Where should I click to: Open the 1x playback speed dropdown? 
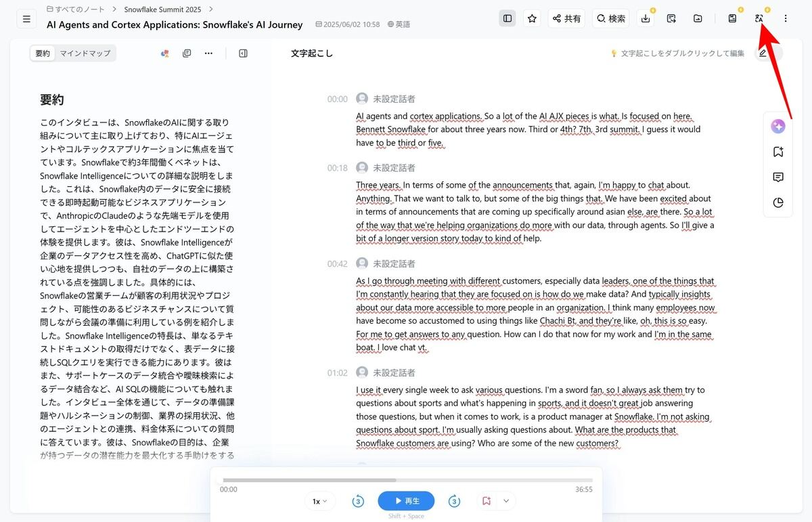(320, 501)
